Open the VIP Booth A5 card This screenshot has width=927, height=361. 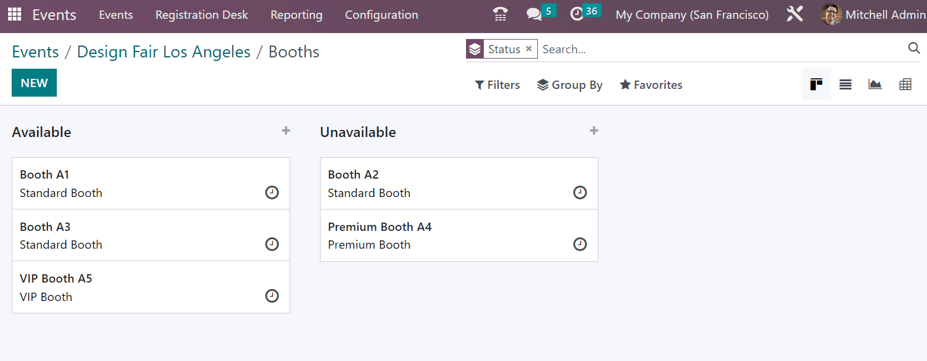[151, 287]
